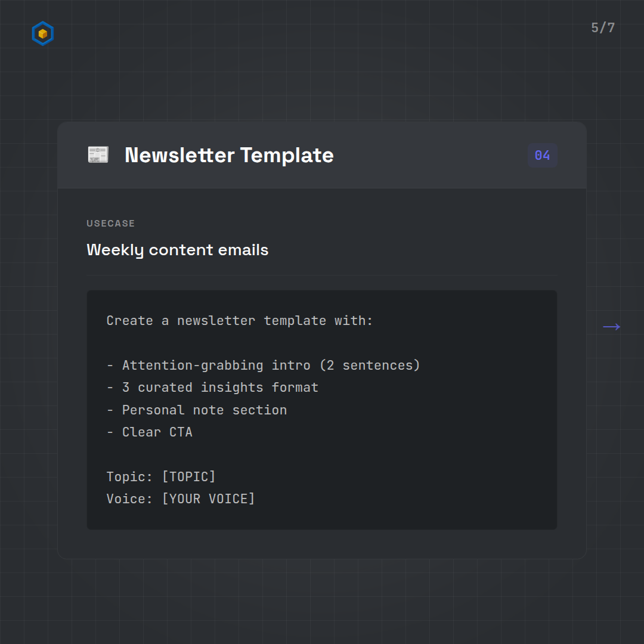Click the [YOUR VOICE] placeholder
The width and height of the screenshot is (644, 644).
[x=208, y=499]
